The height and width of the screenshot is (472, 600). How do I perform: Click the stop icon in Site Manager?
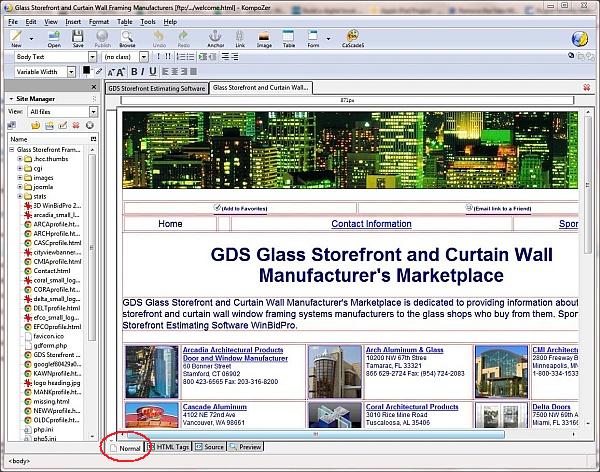(90, 125)
